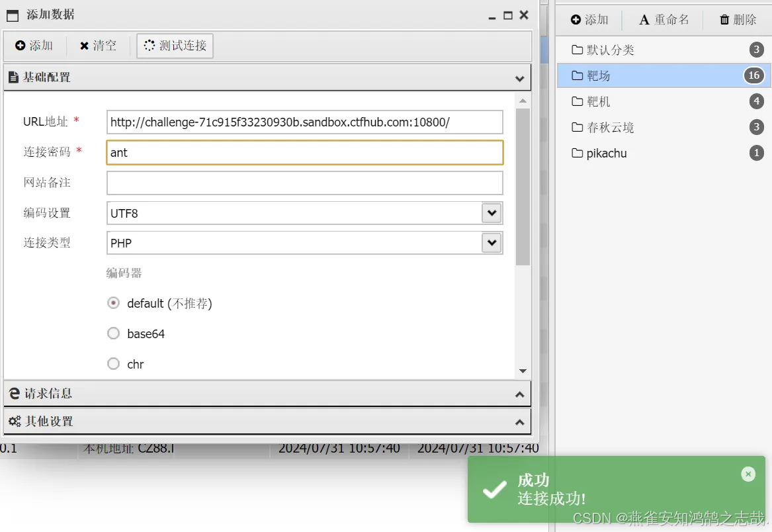Click the 添加 plus icon in dialog toolbar
Image resolution: width=772 pixels, height=532 pixels.
pos(22,46)
